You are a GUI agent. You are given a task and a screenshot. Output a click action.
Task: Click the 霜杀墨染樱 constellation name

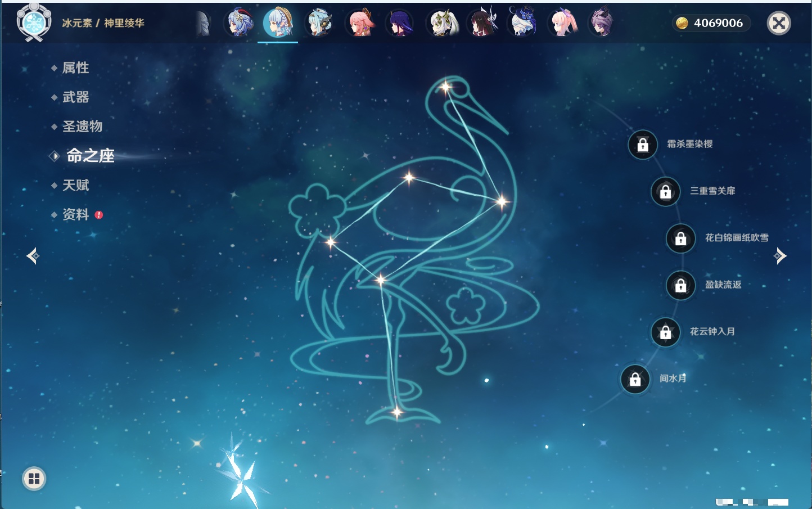pyautogui.click(x=690, y=144)
